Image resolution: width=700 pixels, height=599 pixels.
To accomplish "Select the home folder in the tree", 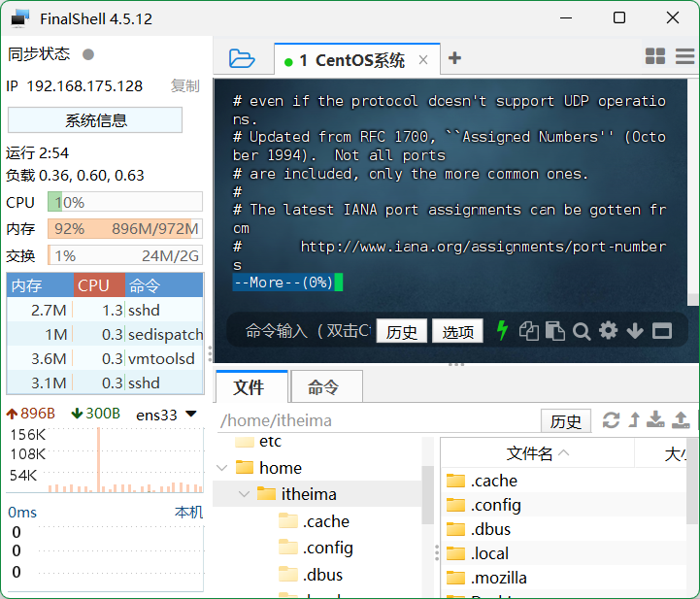I will [281, 468].
